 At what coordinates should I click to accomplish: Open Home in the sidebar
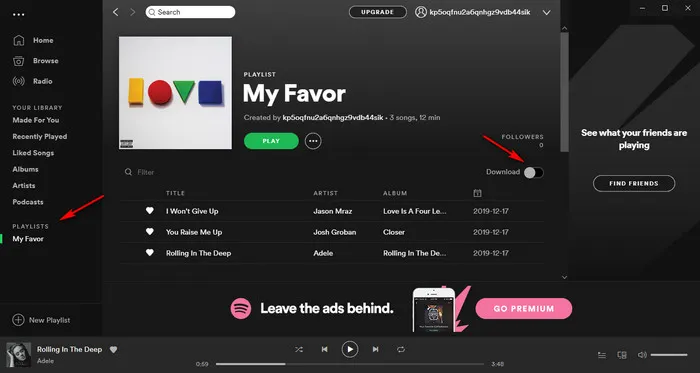pos(43,40)
